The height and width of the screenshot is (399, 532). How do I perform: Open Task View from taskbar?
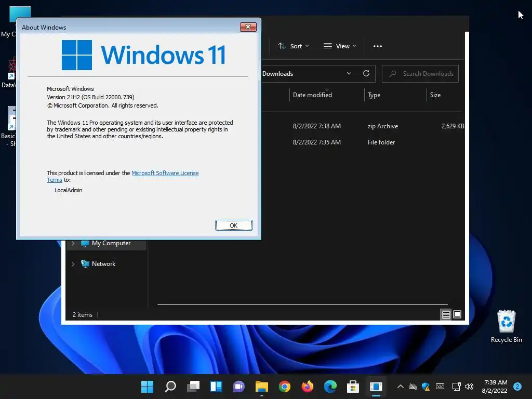(x=193, y=387)
